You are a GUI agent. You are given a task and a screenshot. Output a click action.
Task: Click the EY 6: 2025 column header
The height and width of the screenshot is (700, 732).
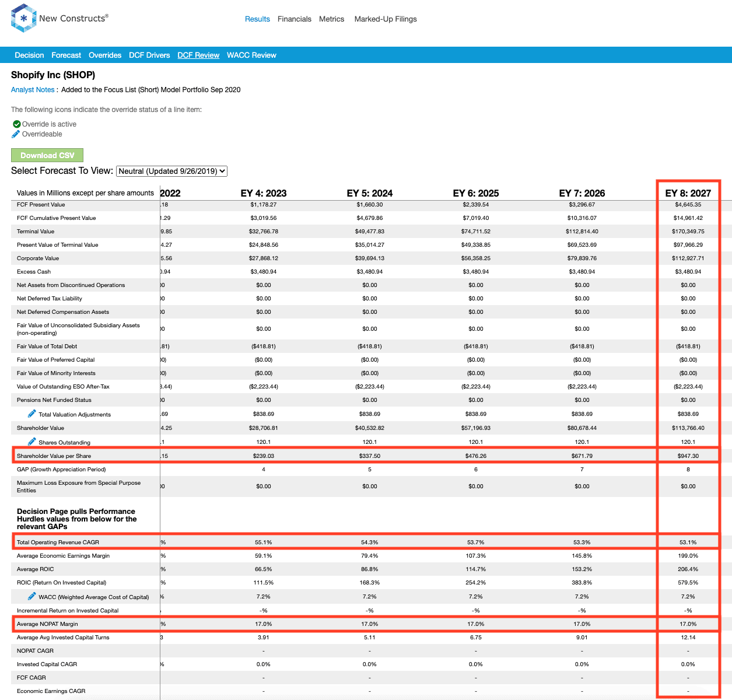click(x=476, y=193)
